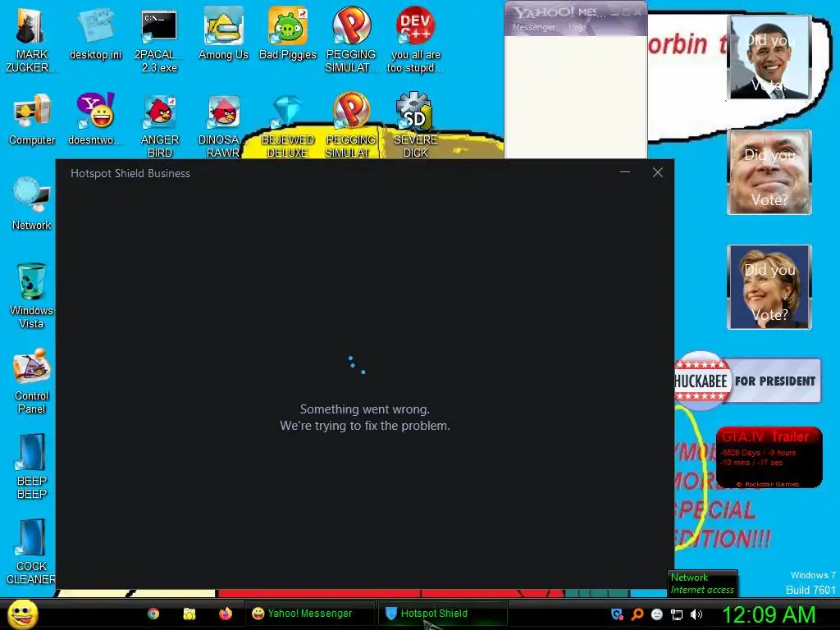Open the SEVERE DICK SD icon
840x630 pixels.
(415, 126)
